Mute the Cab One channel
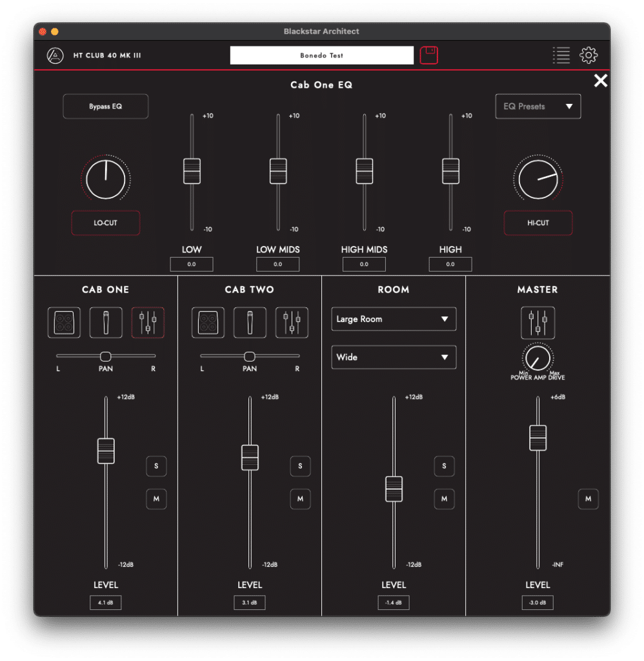The image size is (644, 661). (156, 499)
